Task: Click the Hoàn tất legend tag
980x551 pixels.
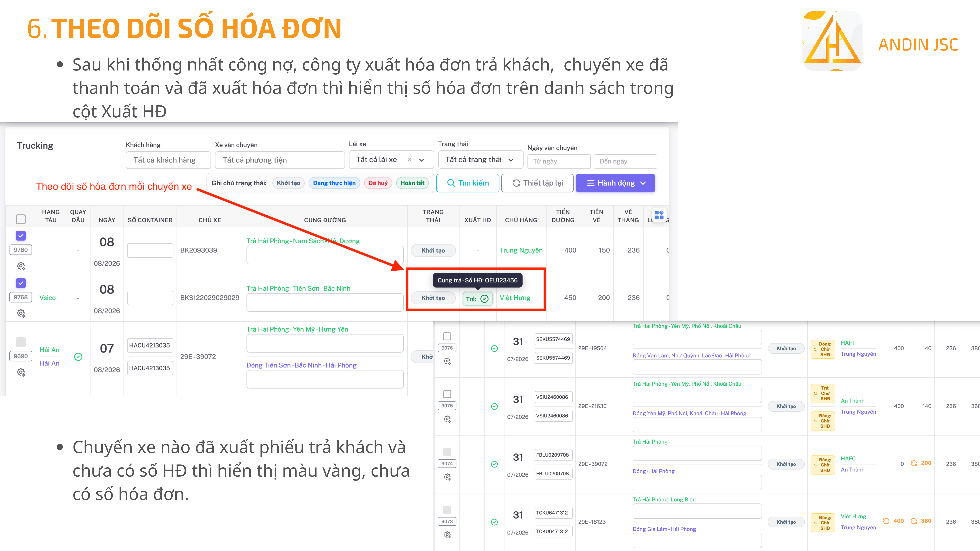Action: [x=412, y=183]
